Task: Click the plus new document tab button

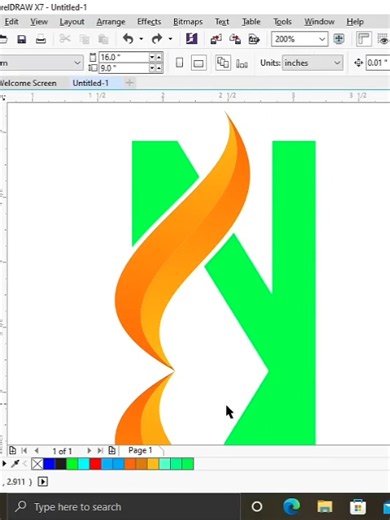Action: (x=129, y=83)
